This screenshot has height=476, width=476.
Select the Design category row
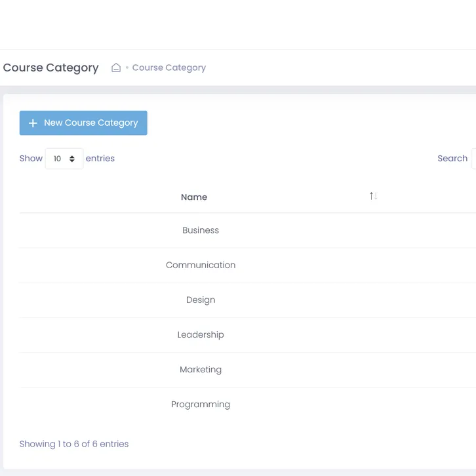[x=201, y=300]
